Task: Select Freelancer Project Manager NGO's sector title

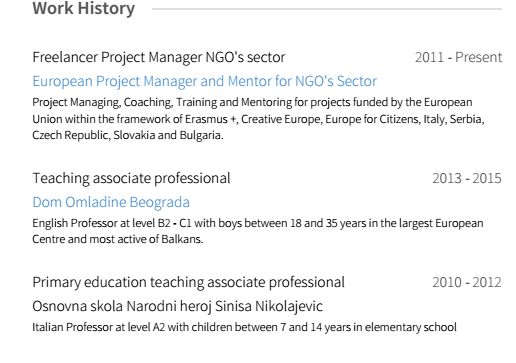Action: point(159,57)
